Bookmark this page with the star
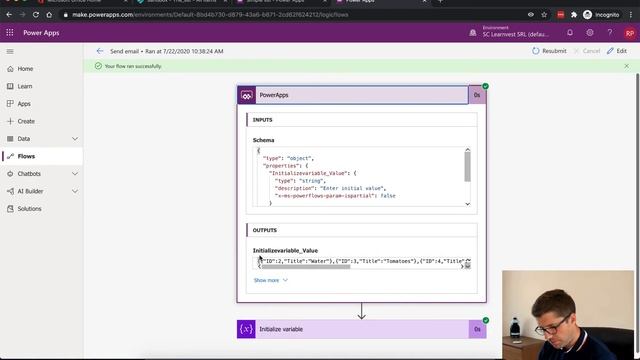 tap(544, 15)
